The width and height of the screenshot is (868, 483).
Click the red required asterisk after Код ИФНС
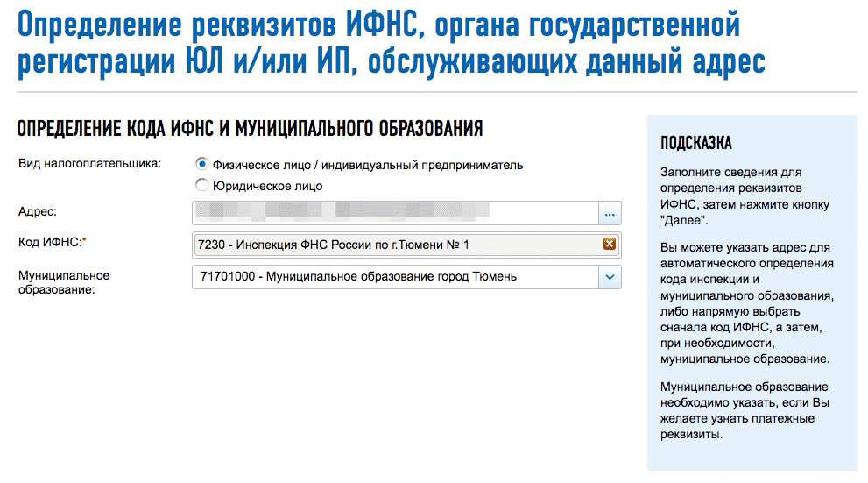84,242
